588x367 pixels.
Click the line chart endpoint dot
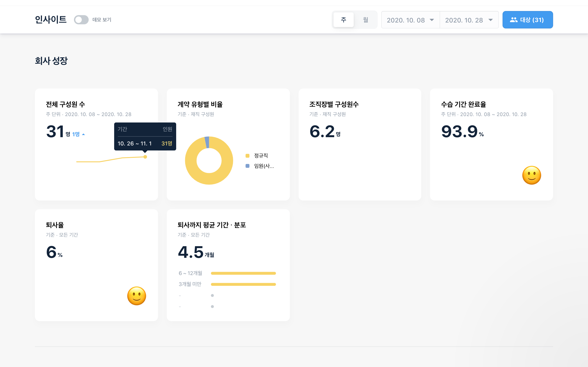(145, 157)
